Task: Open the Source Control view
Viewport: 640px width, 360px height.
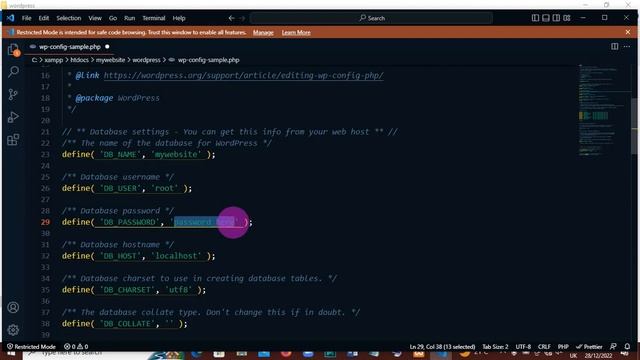Action: coord(13,95)
